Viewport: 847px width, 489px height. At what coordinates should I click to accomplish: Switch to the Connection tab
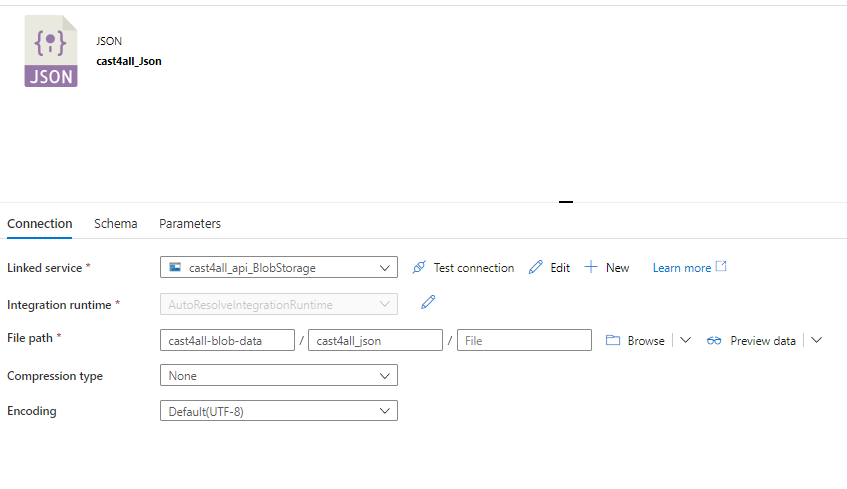point(39,224)
